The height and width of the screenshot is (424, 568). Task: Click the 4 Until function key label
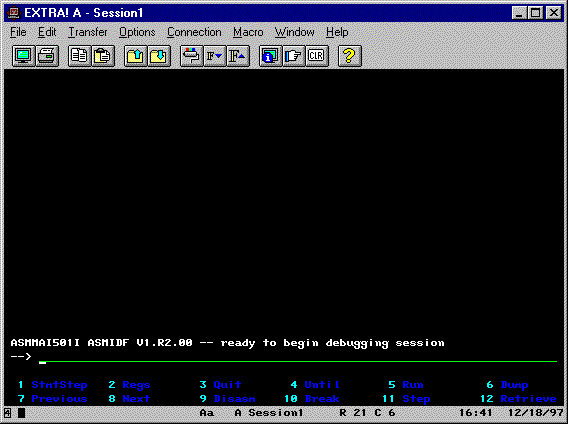click(x=315, y=385)
